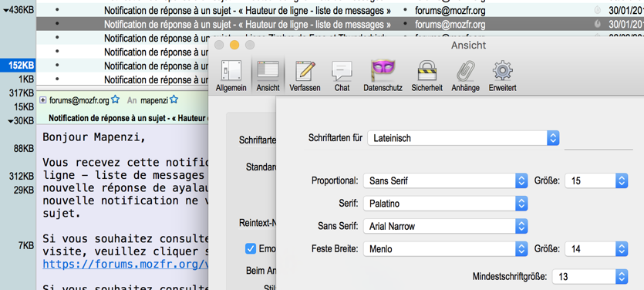Select the 7KB entry in left column
This screenshot has height=290, width=644.
pyautogui.click(x=26, y=245)
